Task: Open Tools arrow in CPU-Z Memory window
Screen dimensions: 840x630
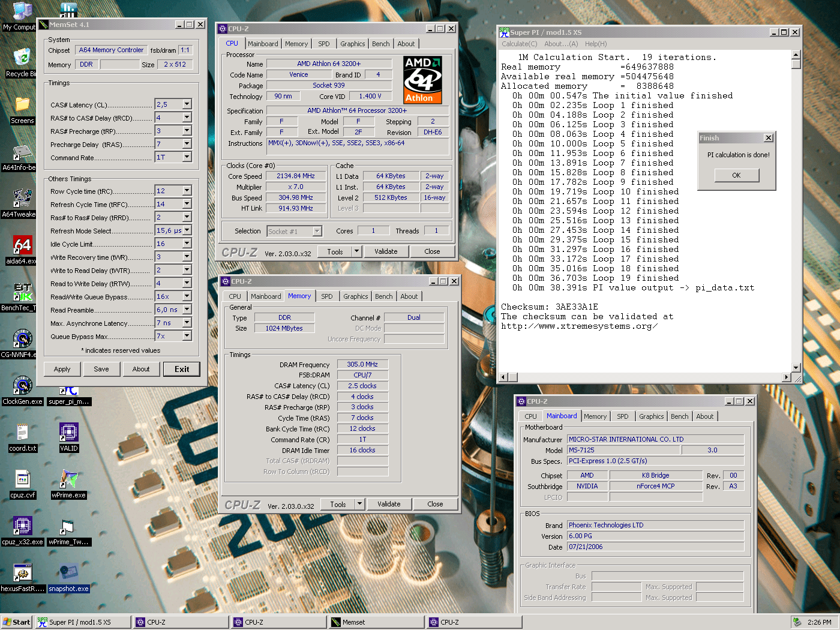Action: [x=360, y=504]
